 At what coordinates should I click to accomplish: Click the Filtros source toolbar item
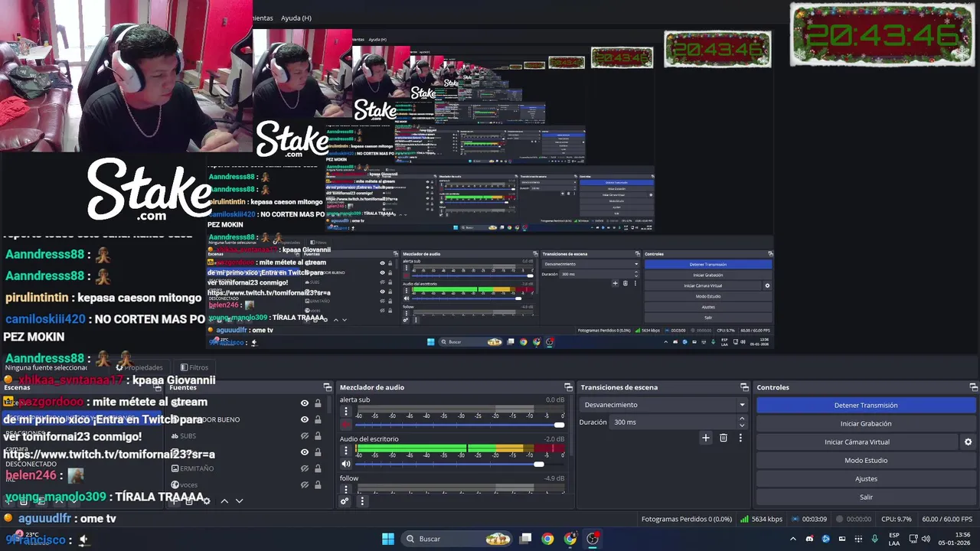pyautogui.click(x=194, y=367)
